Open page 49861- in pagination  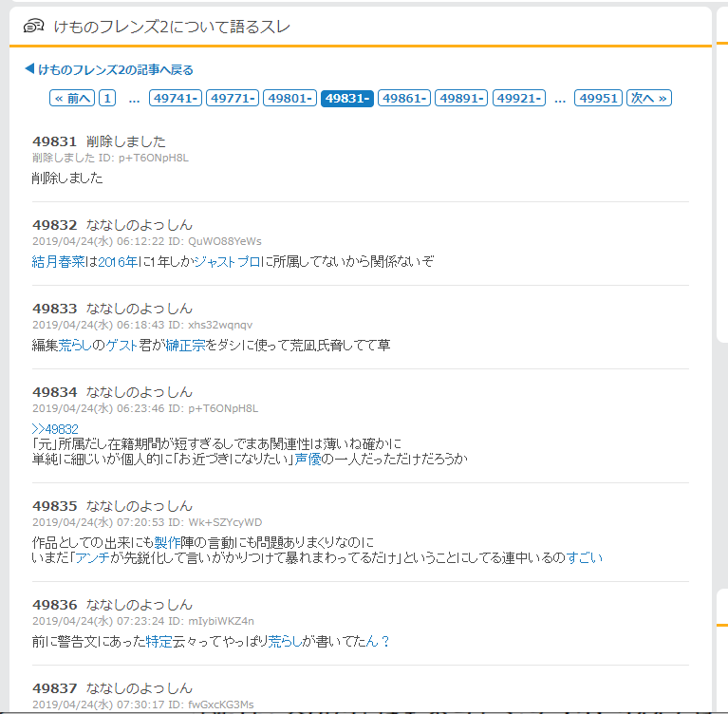tap(404, 98)
